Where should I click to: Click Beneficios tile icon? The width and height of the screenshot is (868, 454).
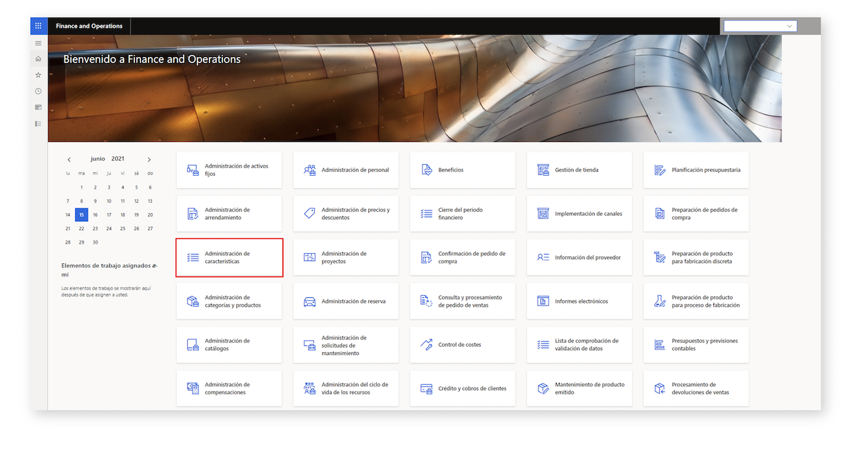click(x=427, y=170)
